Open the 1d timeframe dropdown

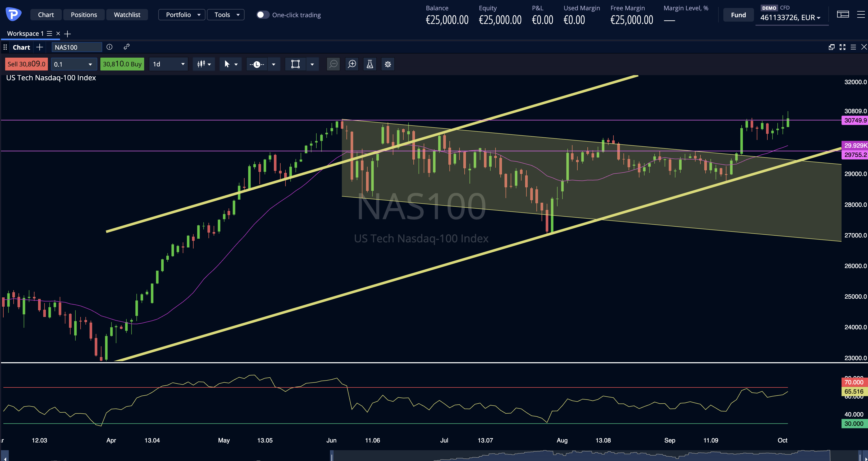[x=168, y=64]
